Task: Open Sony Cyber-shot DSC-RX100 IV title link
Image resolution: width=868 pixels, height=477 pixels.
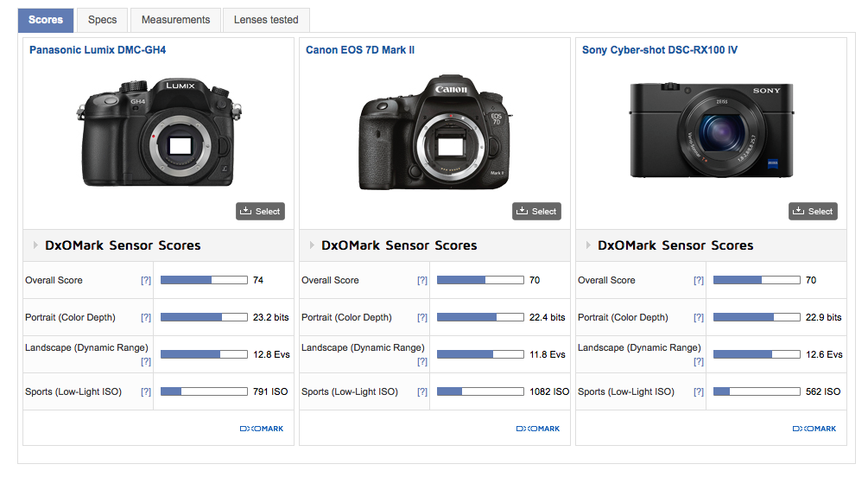Action: pyautogui.click(x=659, y=50)
